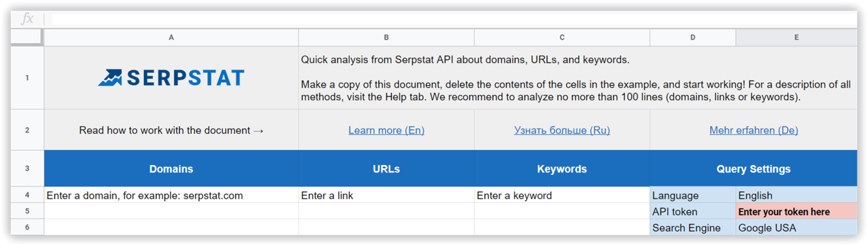Image resolution: width=868 pixels, height=246 pixels.
Task: Select the 'Enter a keyword' cell
Action: pos(562,195)
